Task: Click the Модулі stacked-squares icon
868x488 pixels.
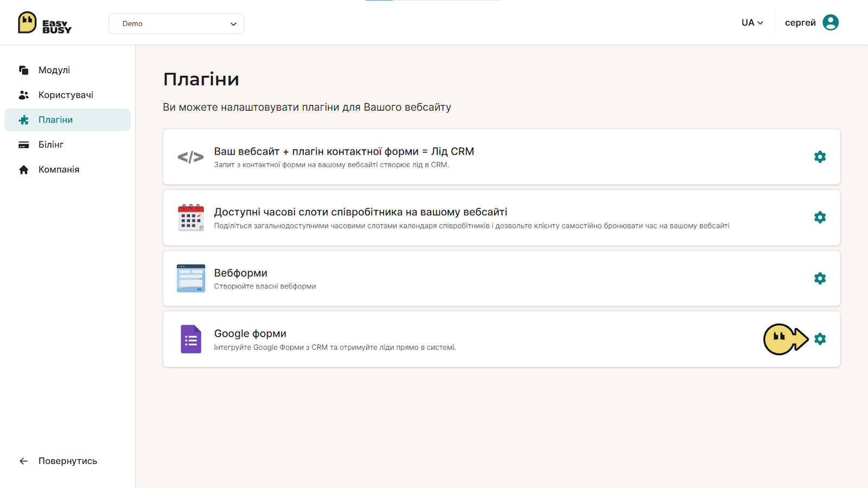Action: tap(23, 70)
